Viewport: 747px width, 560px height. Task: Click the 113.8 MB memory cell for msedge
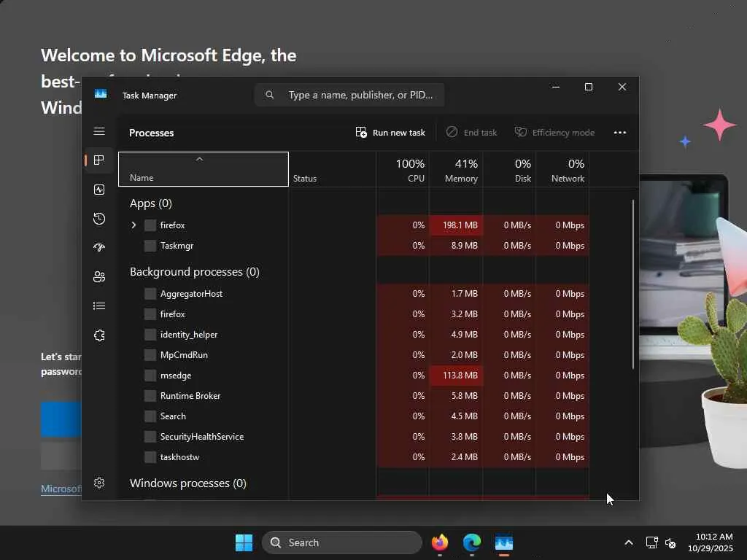tap(457, 376)
